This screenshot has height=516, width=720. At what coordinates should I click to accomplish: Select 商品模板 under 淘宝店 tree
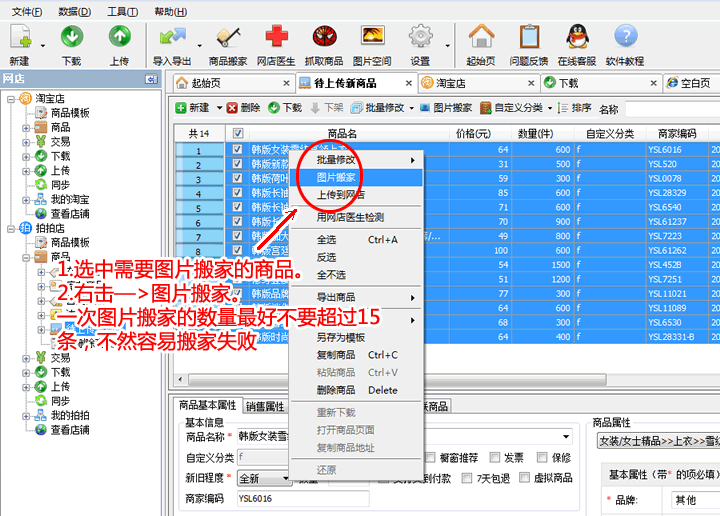point(70,112)
